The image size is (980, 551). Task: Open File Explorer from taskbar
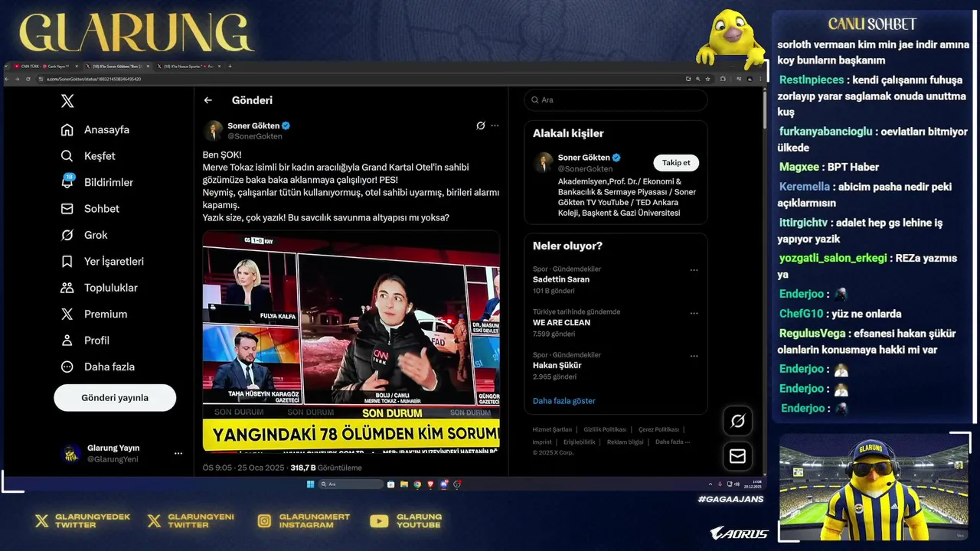point(404,484)
